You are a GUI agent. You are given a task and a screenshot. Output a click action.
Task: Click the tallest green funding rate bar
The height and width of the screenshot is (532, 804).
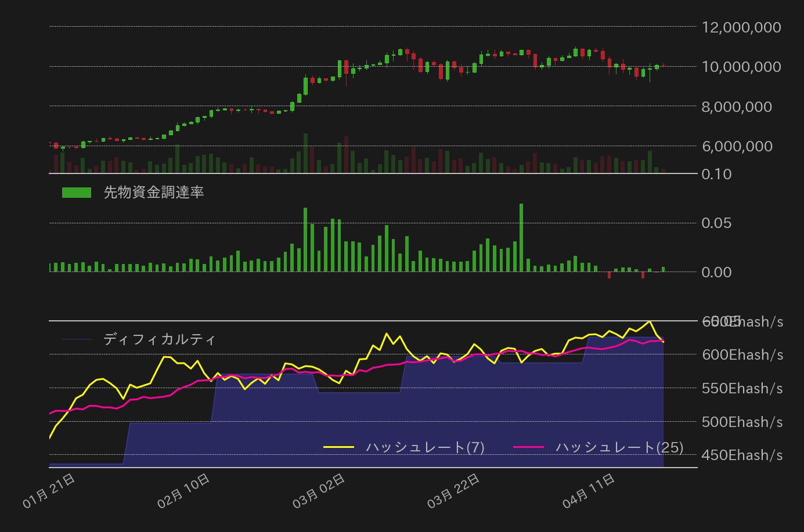[x=521, y=238]
